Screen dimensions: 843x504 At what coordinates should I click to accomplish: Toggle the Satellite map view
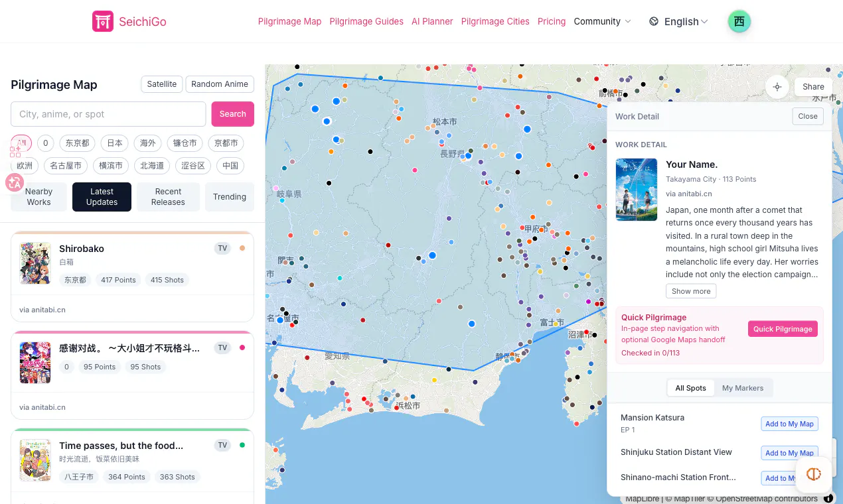162,84
